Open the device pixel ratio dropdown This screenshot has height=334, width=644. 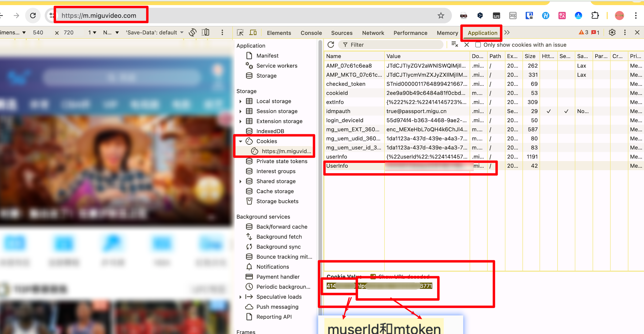[92, 32]
